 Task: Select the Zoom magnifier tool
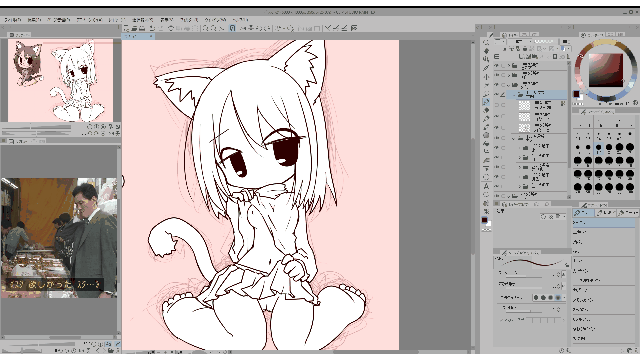point(486,42)
